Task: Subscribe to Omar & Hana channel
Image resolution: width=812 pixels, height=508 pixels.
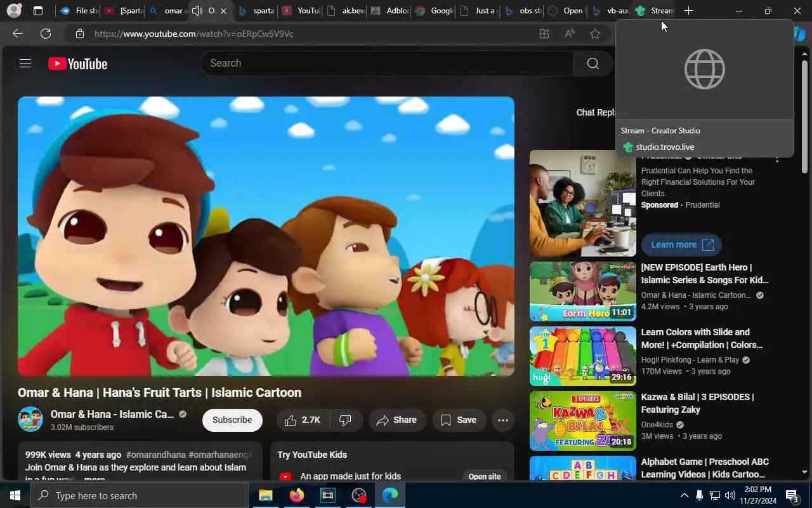Action: tap(232, 420)
